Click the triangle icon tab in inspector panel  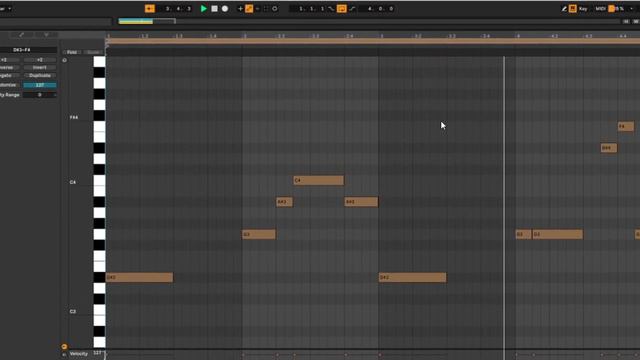click(x=46, y=35)
